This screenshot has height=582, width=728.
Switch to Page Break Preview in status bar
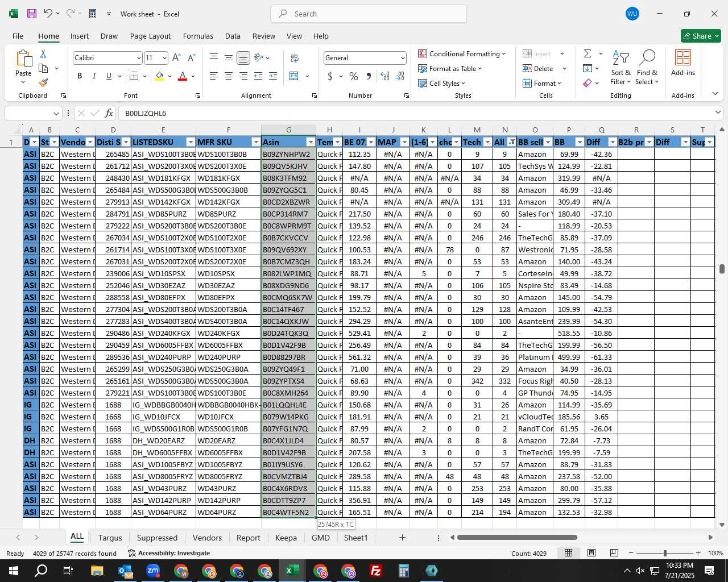[x=614, y=553]
